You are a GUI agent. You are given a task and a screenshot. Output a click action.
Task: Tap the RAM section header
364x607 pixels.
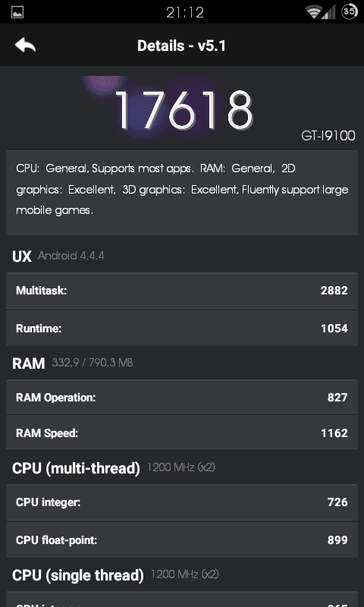73,363
